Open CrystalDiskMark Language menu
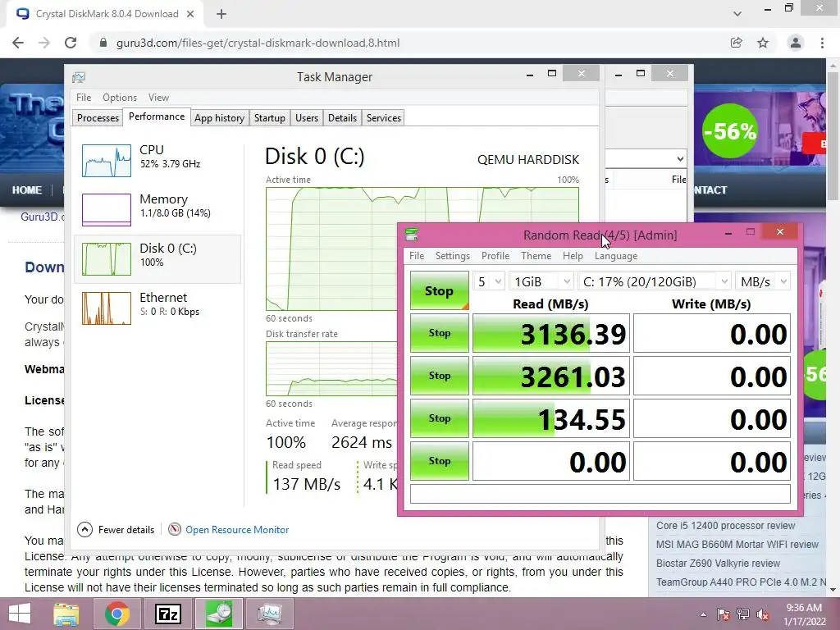The image size is (840, 630). point(616,256)
